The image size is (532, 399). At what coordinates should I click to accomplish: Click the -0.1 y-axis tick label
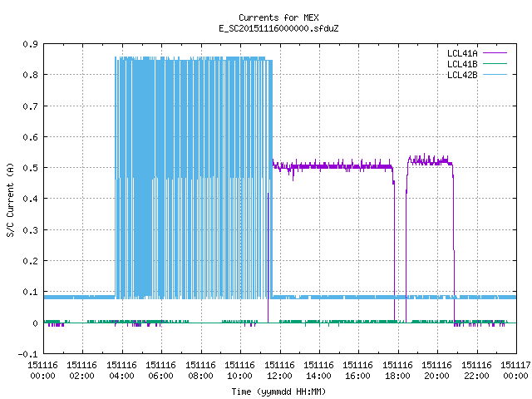[x=27, y=354]
